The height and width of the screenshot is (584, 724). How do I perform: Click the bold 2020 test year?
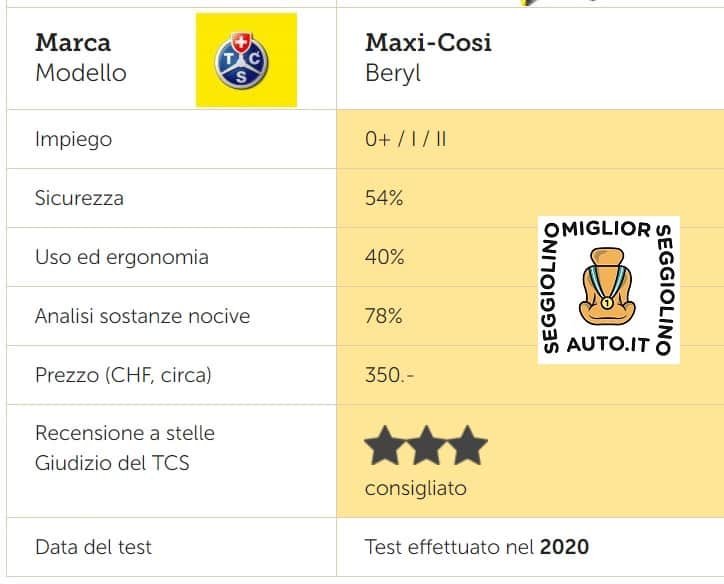pos(564,547)
